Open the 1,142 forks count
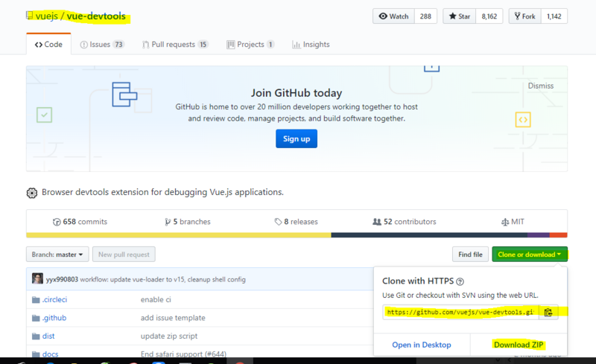This screenshot has width=596, height=364. coord(554,16)
